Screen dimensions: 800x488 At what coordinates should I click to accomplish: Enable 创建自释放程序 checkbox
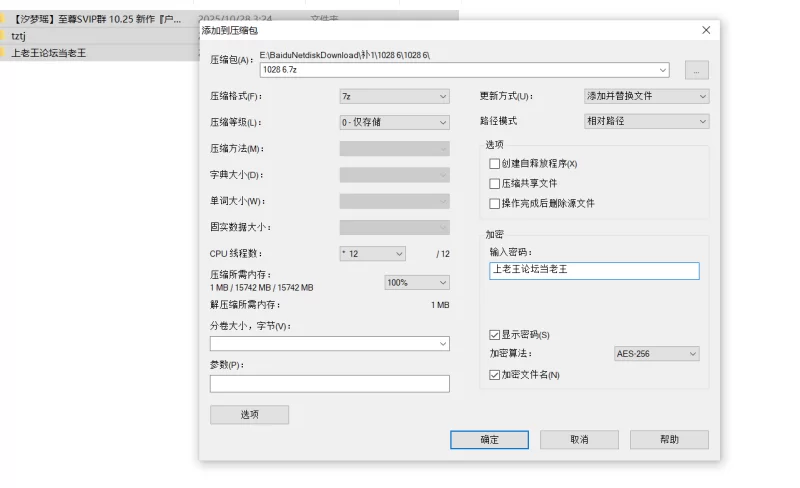point(494,164)
